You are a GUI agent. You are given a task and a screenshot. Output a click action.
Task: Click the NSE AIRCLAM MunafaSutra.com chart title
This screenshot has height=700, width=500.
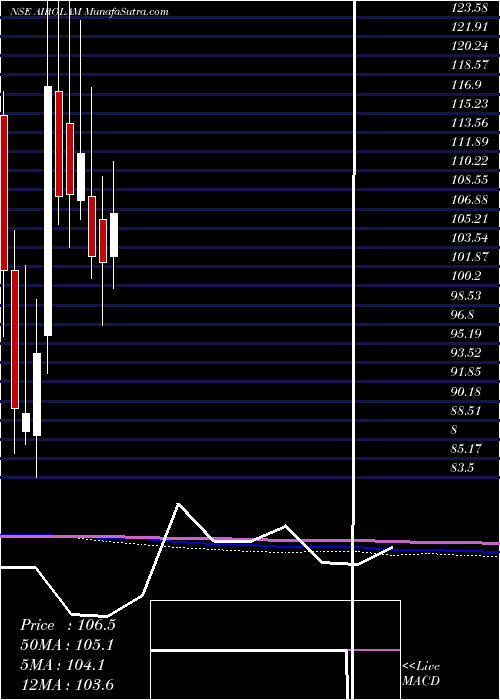[x=89, y=12]
